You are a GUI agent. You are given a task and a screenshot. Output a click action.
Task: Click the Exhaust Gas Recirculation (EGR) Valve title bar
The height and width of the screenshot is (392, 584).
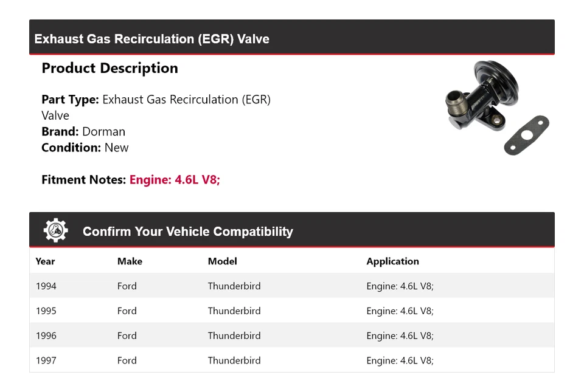click(x=152, y=39)
